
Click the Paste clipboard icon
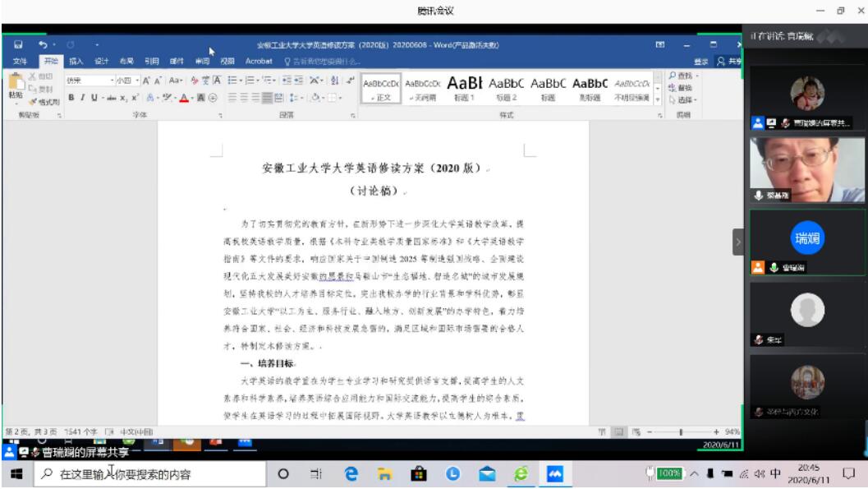[15, 86]
